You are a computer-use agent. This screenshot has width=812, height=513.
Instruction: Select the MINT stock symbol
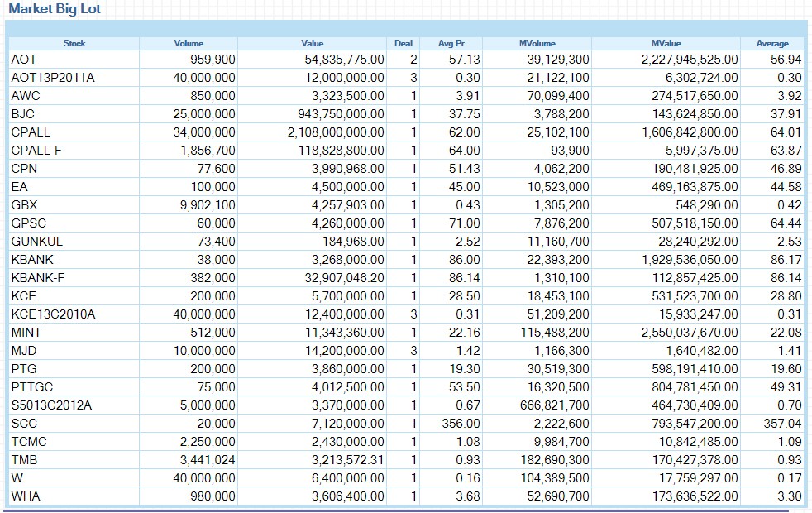click(x=26, y=332)
